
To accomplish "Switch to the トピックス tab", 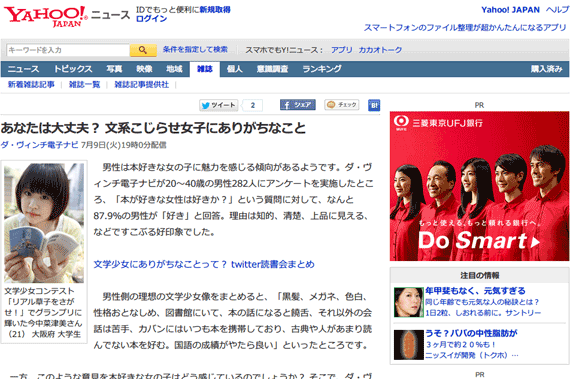I will click(73, 69).
